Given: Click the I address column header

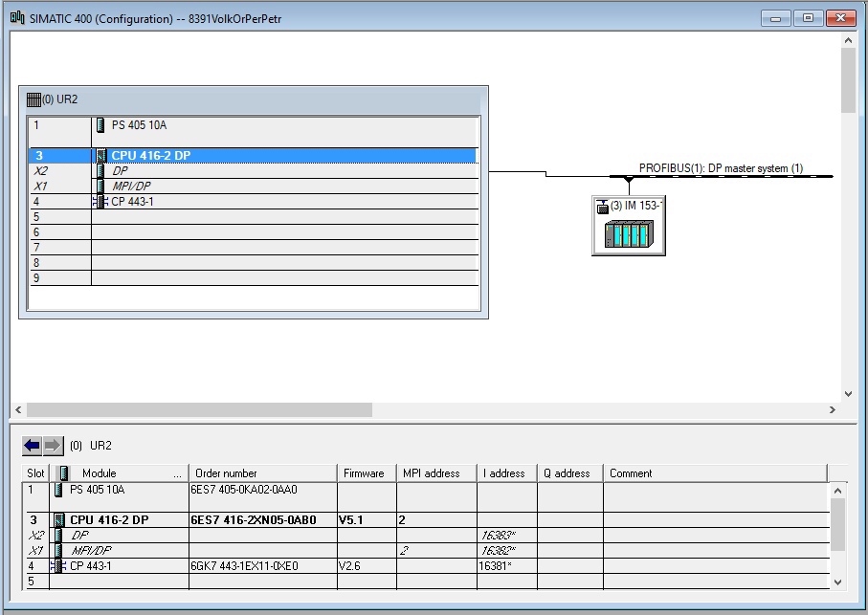Looking at the screenshot, I should (x=507, y=473).
